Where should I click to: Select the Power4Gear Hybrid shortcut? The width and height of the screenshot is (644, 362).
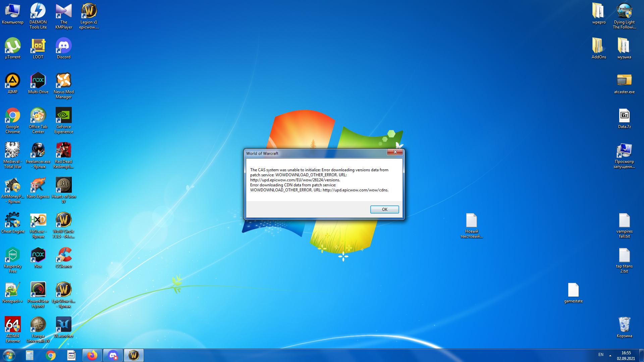coord(38,295)
